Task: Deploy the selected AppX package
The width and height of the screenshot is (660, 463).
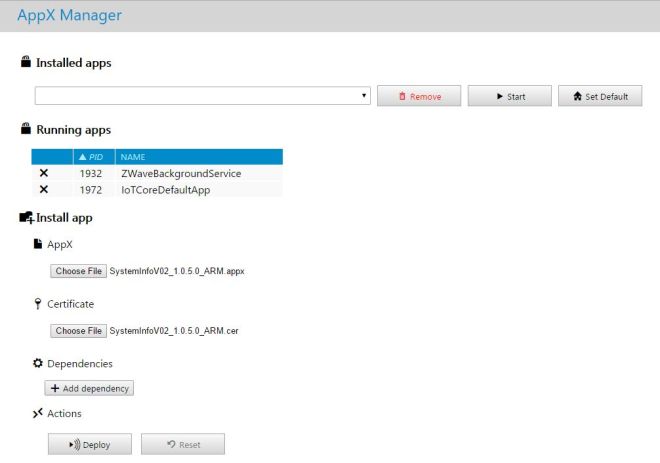Action: [89, 444]
